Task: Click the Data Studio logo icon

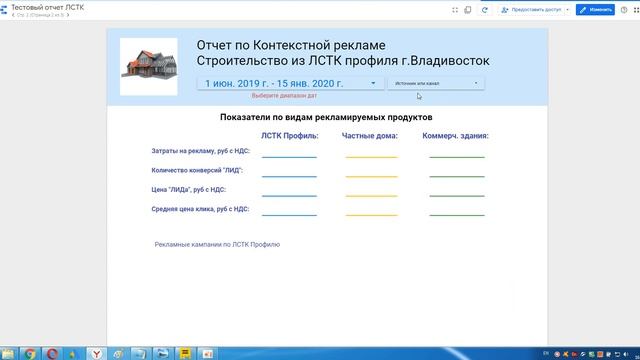Action: [x=4, y=10]
